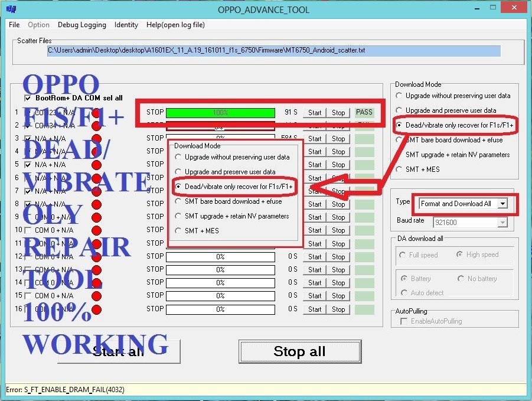The image size is (532, 401).
Task: Click the row 1 green 100% progress bar
Action: coord(221,113)
